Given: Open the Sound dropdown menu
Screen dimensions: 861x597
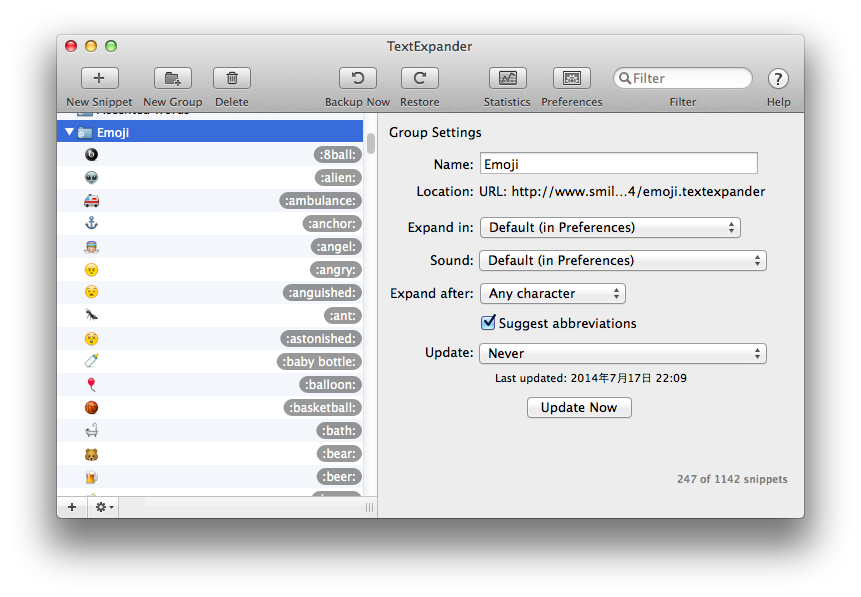Looking at the screenshot, I should click(x=622, y=260).
